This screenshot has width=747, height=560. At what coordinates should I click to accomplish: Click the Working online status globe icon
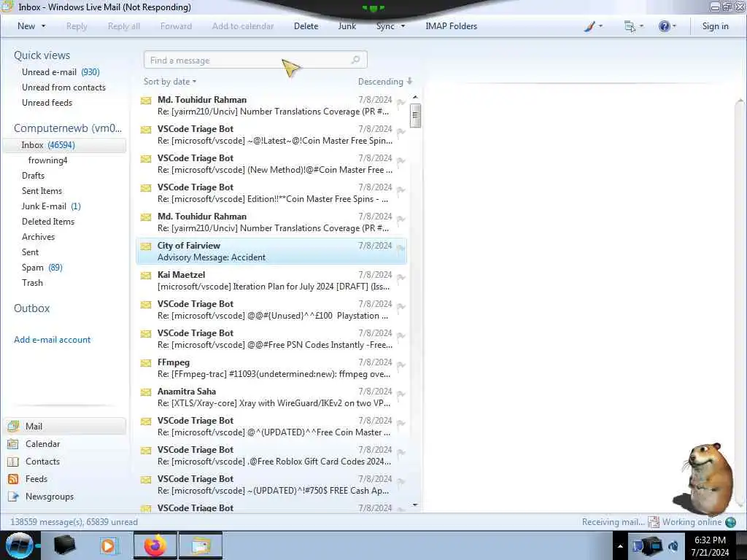[x=730, y=522]
